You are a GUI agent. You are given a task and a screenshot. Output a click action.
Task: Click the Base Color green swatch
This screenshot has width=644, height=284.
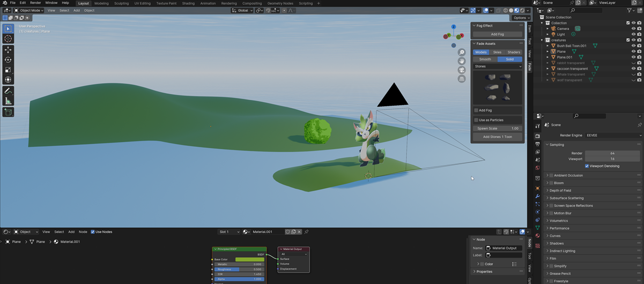point(250,259)
